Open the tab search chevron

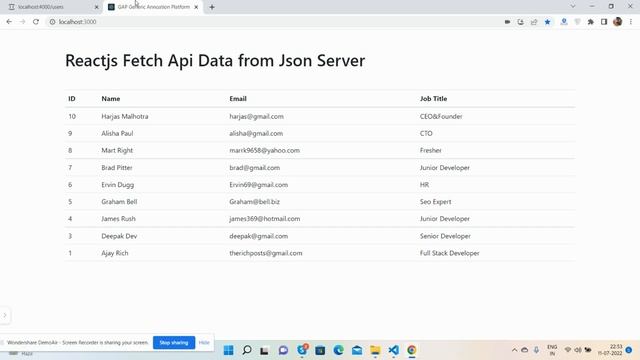[573, 6]
